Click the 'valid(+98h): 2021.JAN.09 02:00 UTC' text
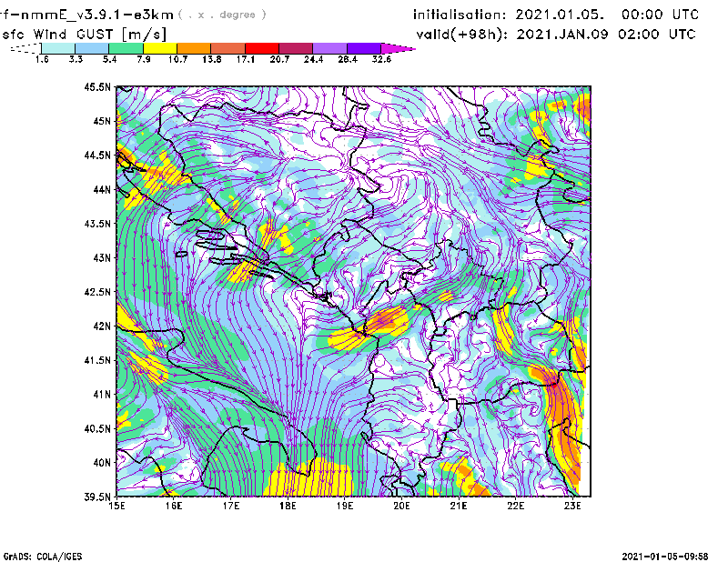Viewport: 728px width, 562px height. (556, 35)
